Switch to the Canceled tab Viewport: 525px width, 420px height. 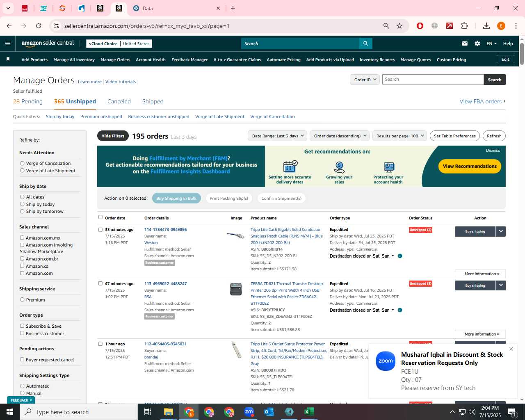[119, 101]
